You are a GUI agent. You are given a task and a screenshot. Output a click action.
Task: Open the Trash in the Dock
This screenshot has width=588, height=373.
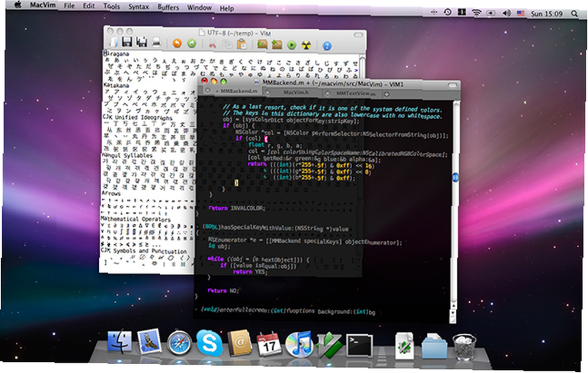tap(465, 347)
